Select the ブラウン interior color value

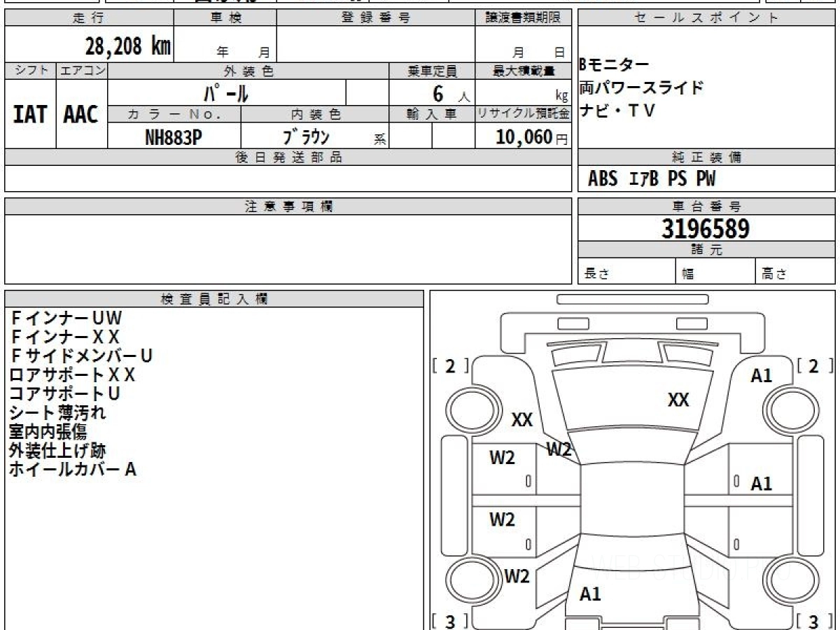tap(306, 137)
